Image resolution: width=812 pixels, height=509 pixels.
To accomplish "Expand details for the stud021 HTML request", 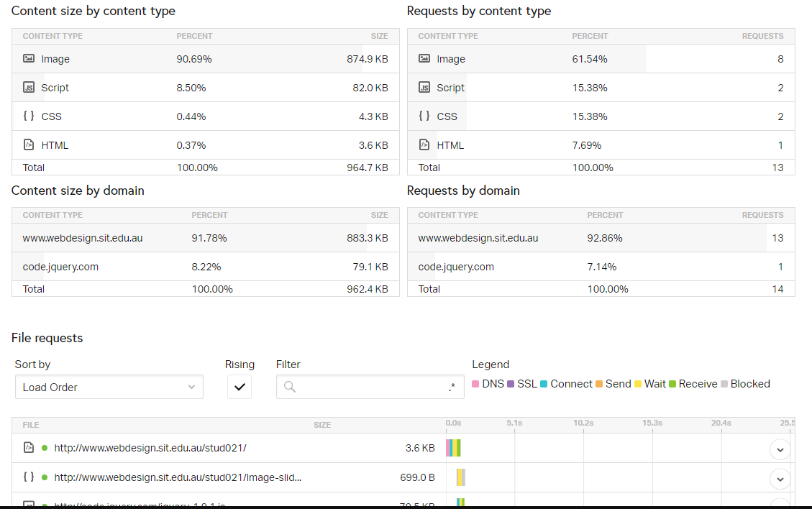I will (x=780, y=449).
